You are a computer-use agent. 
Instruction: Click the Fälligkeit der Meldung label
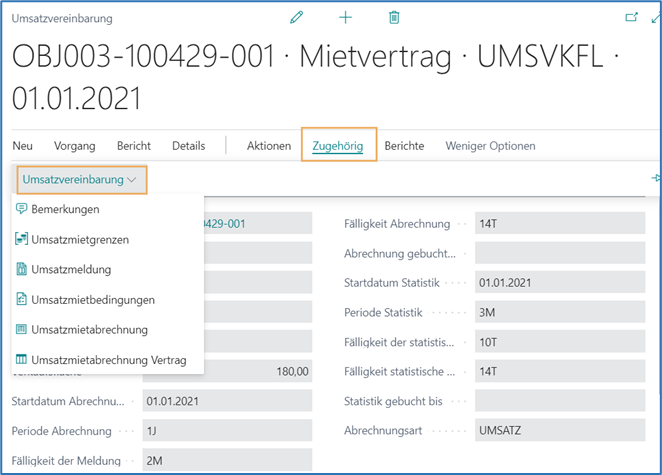coord(66,461)
